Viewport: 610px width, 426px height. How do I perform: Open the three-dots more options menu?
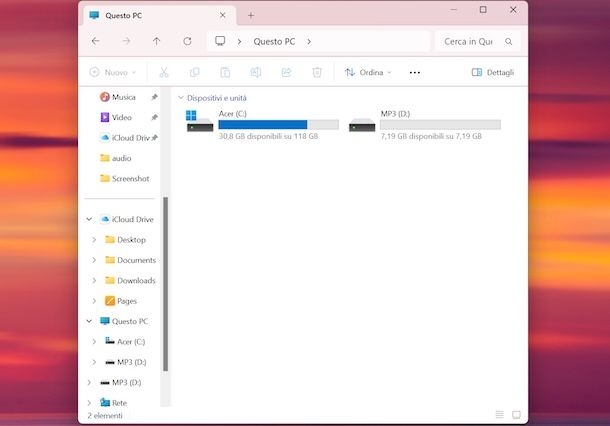(x=415, y=73)
